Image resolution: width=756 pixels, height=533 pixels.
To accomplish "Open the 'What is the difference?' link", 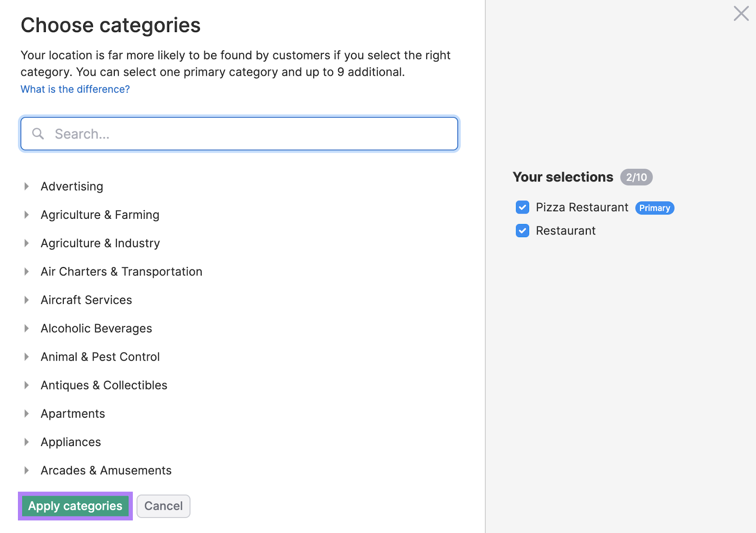I will (75, 89).
